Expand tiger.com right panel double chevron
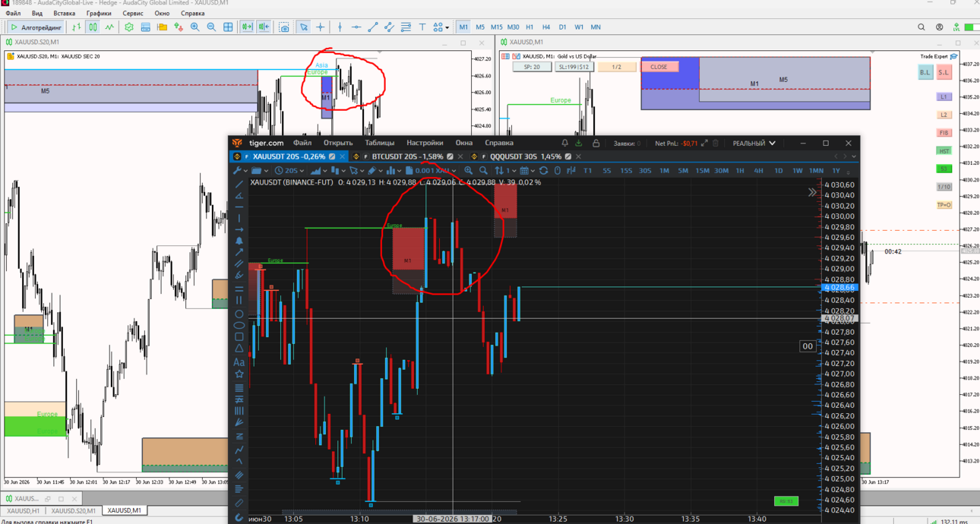The height and width of the screenshot is (524, 980). pyautogui.click(x=812, y=192)
